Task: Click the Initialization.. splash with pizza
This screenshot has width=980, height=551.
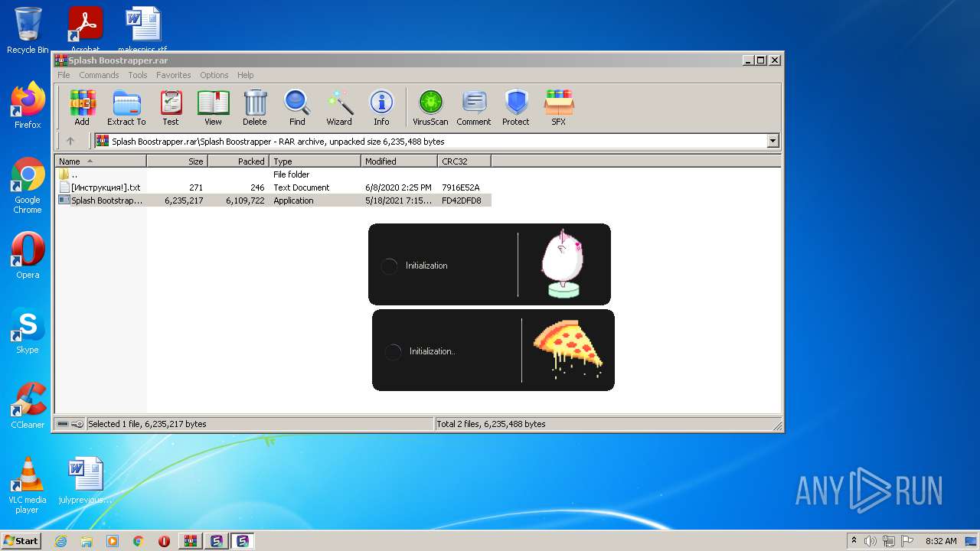Action: [x=493, y=350]
